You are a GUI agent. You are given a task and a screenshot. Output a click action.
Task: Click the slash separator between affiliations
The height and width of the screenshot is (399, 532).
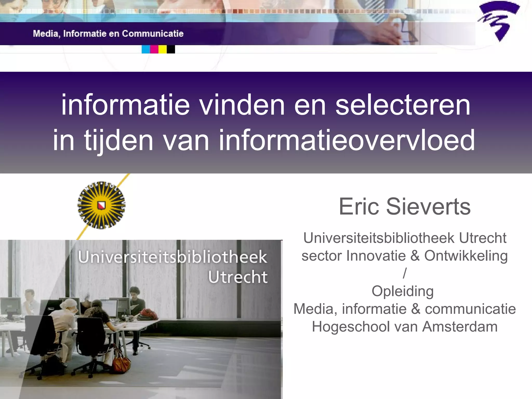(x=404, y=273)
